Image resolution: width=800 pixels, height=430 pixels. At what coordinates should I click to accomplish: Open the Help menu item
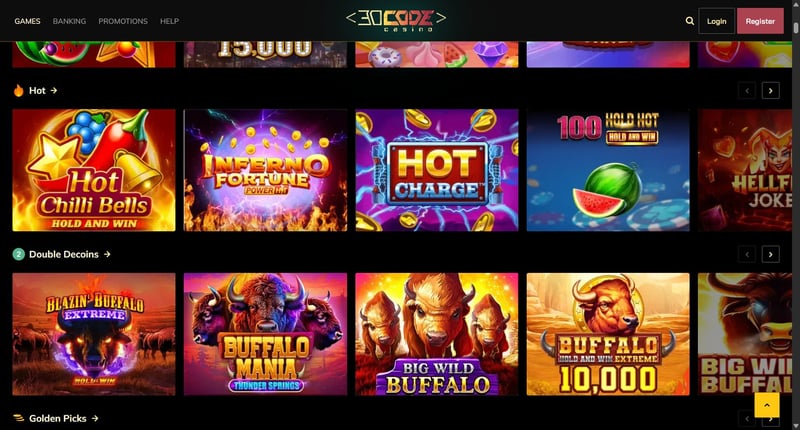pyautogui.click(x=169, y=21)
